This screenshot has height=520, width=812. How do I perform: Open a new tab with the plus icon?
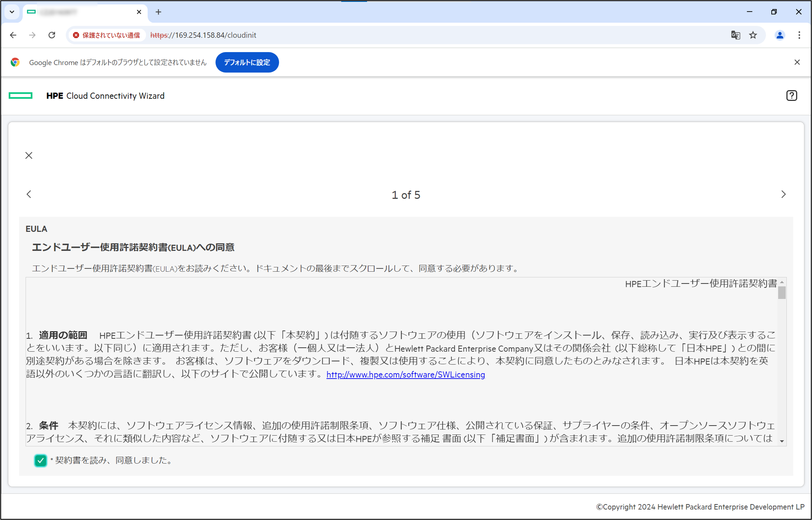159,12
